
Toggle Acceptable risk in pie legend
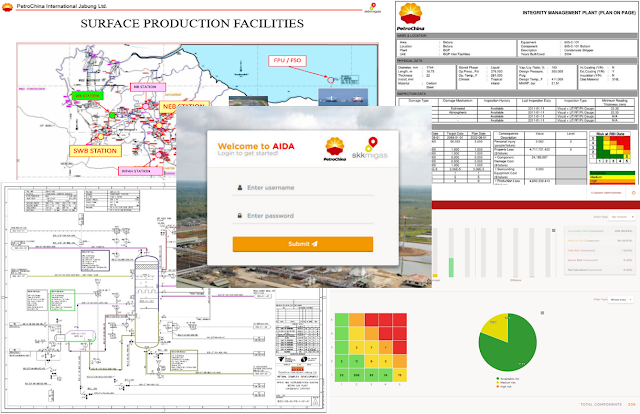click(507, 379)
